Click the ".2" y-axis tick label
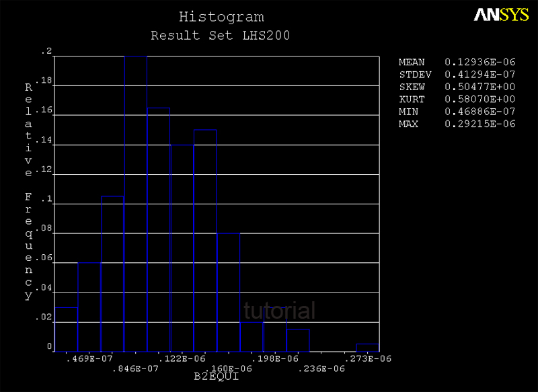 point(46,52)
